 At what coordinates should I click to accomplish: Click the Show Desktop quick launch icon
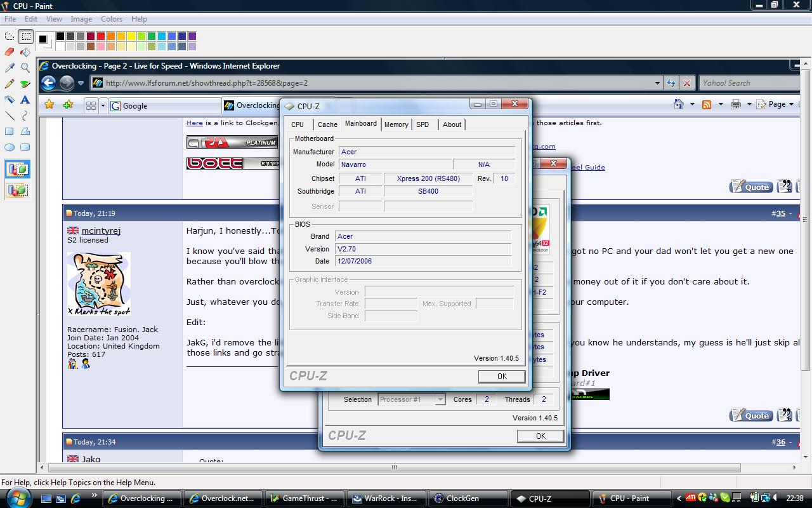click(x=46, y=498)
